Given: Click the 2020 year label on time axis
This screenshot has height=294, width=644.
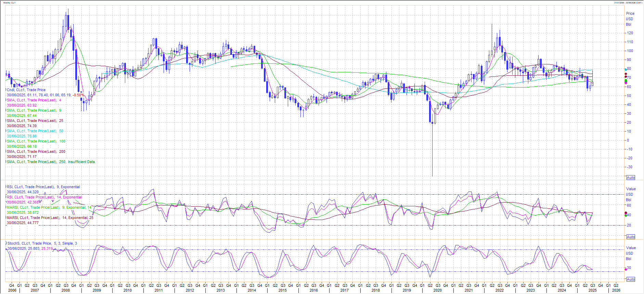Looking at the screenshot, I should [x=437, y=290].
